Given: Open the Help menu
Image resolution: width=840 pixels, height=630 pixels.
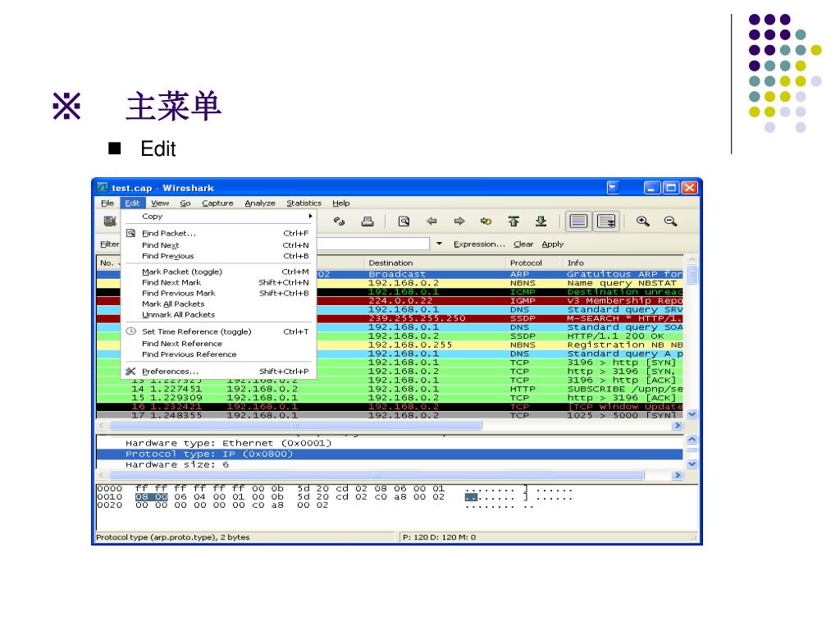Looking at the screenshot, I should click(x=340, y=203).
